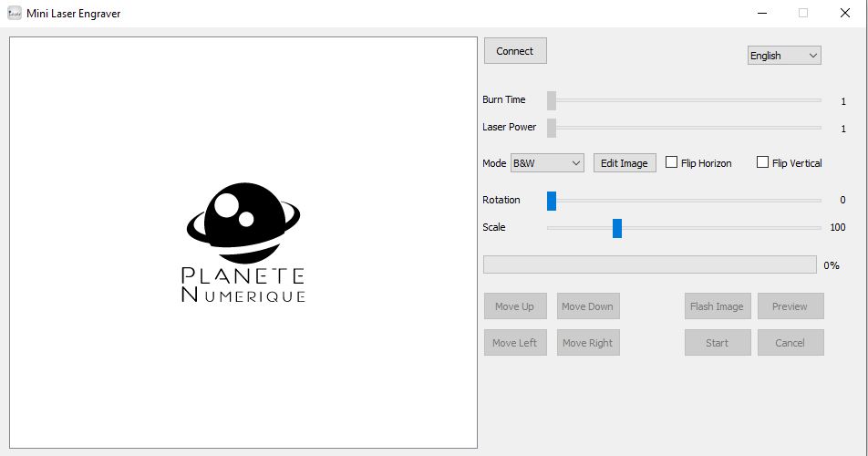The image size is (868, 456).
Task: Click the Laser Power slider handle
Action: click(552, 128)
